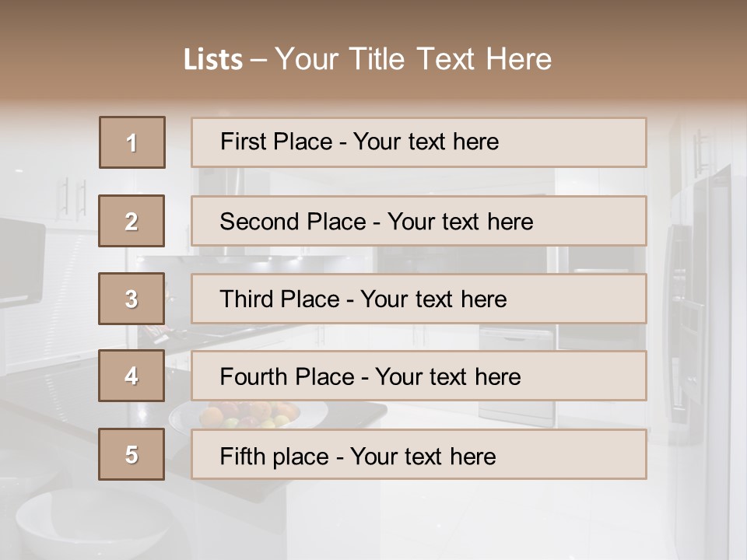Click the number 5 square
Viewport: 747px width, 560px height.
[x=132, y=454]
